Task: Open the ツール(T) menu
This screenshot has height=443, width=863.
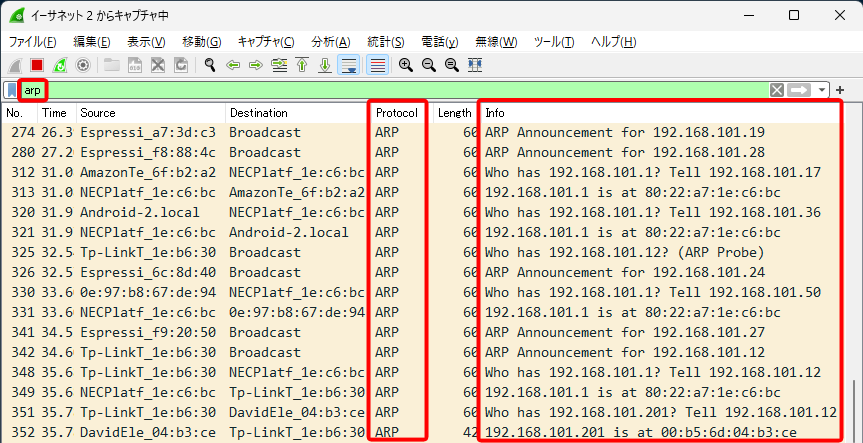Action: 554,42
